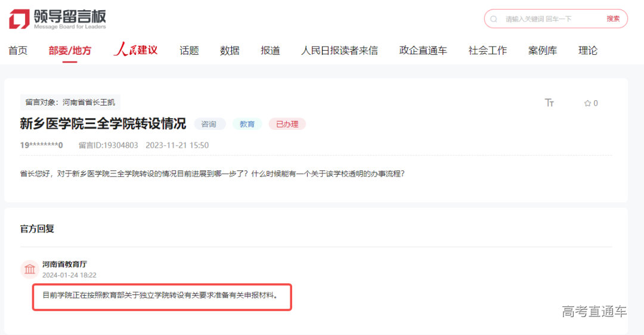Viewport: 644px width, 335px height.
Task: Click the 教育 education tag
Action: click(x=247, y=124)
